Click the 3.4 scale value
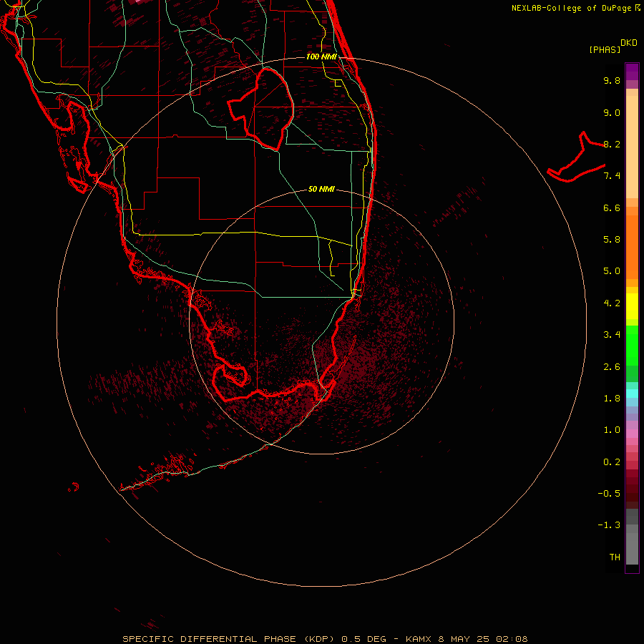644x644 pixels. point(612,335)
